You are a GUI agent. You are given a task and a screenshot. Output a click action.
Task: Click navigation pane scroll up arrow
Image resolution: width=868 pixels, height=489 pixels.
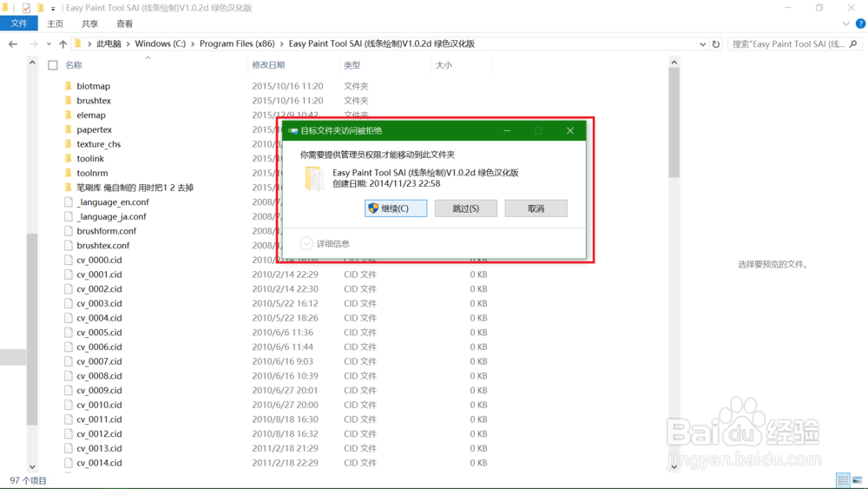pyautogui.click(x=32, y=62)
